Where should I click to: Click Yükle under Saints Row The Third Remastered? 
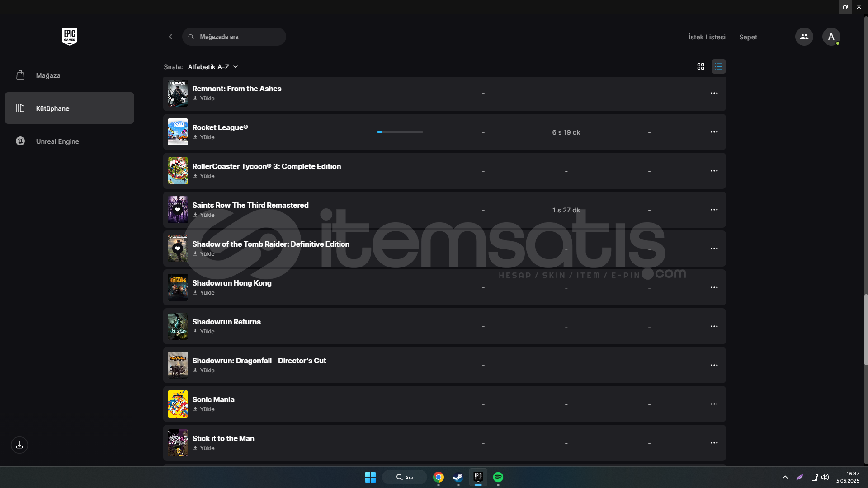[x=204, y=215]
